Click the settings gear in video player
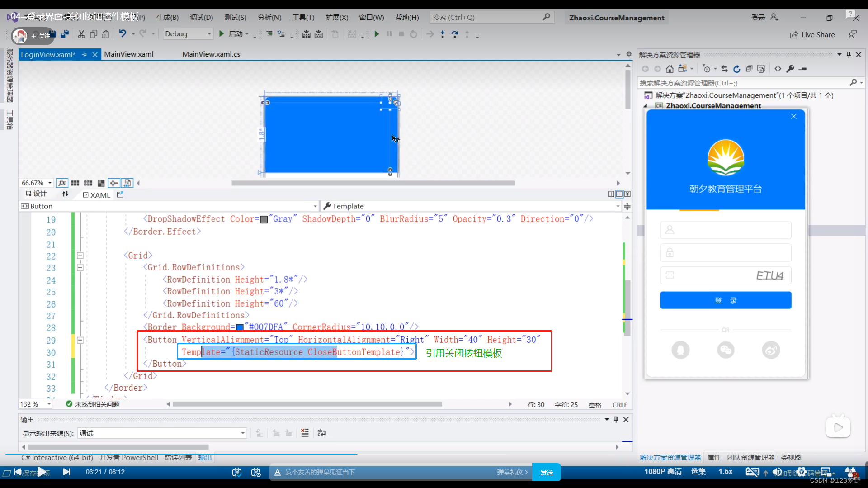Image resolution: width=868 pixels, height=488 pixels. [x=802, y=472]
